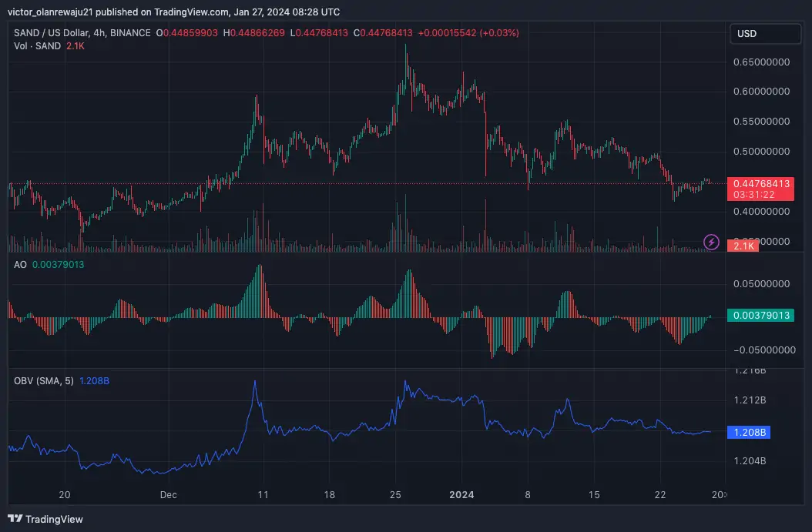Viewport: 812px width, 532px height.
Task: Click the 0.60000000 price axis label
Action: [x=762, y=92]
